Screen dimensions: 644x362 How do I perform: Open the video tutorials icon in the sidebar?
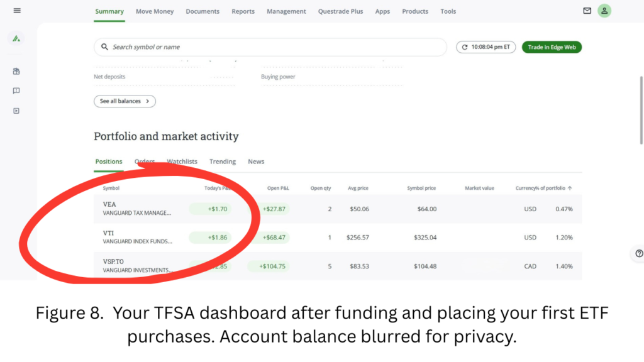(x=16, y=111)
